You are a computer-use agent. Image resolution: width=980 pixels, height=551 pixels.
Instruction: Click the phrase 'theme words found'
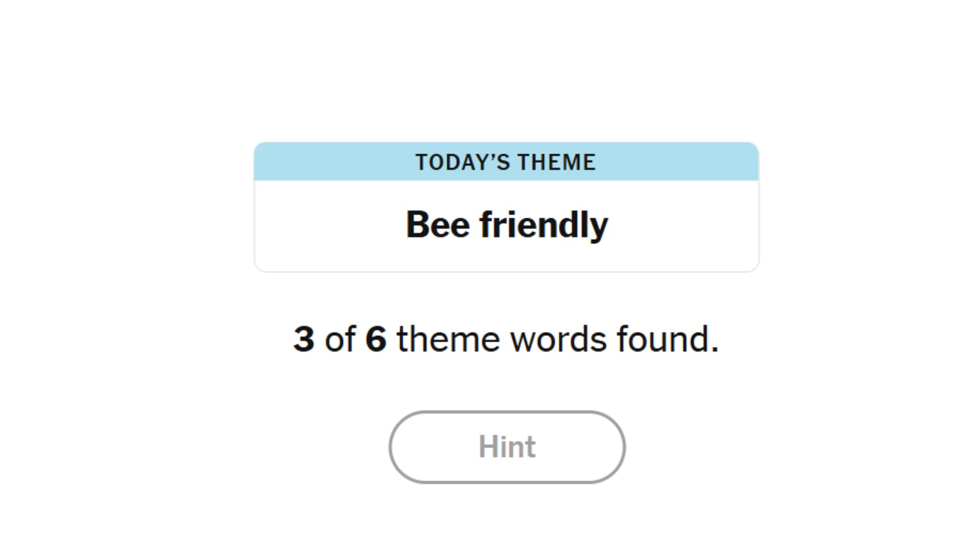click(x=561, y=338)
